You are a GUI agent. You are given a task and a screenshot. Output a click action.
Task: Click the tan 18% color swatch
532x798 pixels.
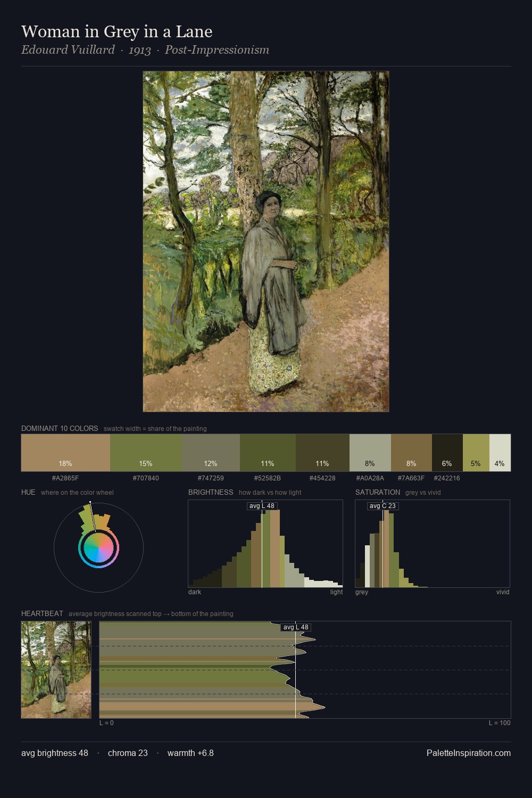click(x=65, y=453)
